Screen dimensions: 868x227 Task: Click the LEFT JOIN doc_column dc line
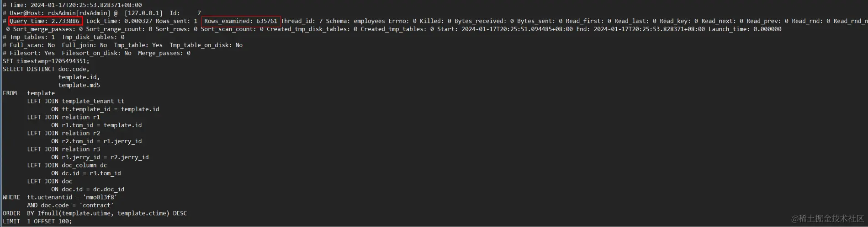pyautogui.click(x=67, y=165)
